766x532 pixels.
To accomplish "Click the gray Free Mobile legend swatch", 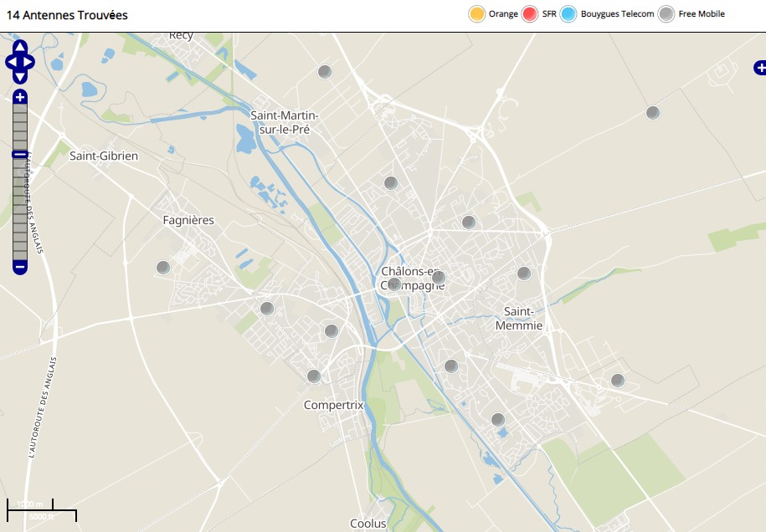I will click(666, 14).
